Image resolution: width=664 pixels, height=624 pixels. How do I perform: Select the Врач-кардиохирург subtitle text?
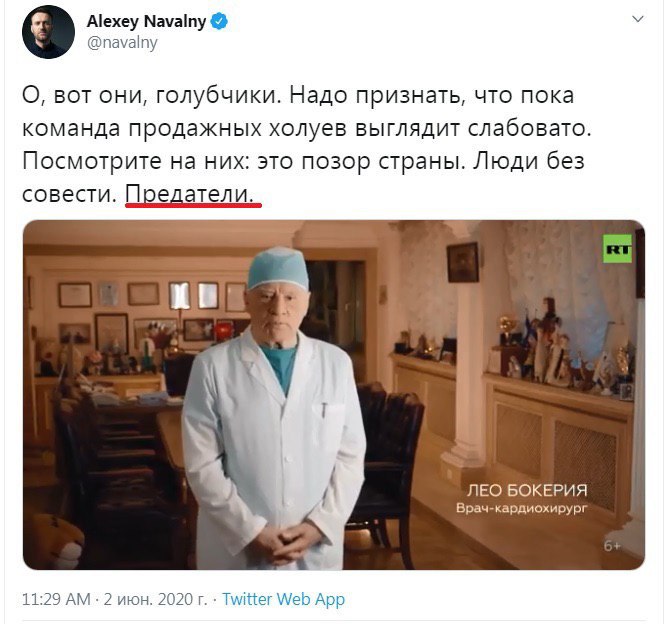[x=522, y=508]
